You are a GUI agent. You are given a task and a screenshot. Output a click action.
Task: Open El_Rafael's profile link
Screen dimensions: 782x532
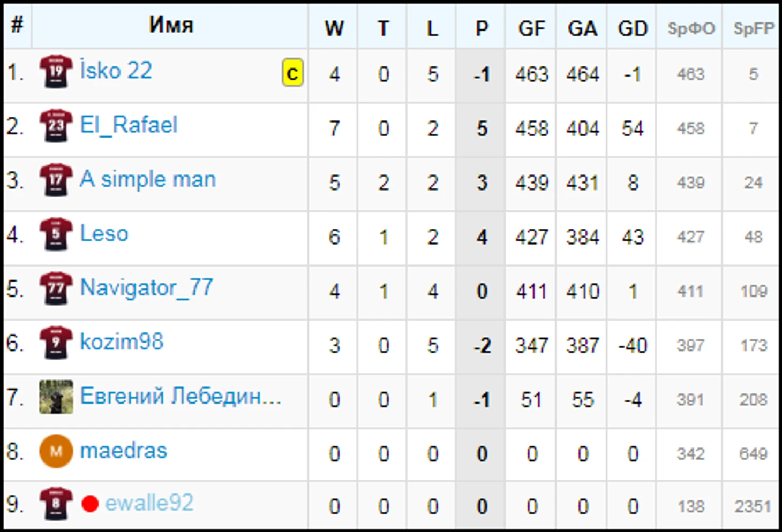click(129, 125)
